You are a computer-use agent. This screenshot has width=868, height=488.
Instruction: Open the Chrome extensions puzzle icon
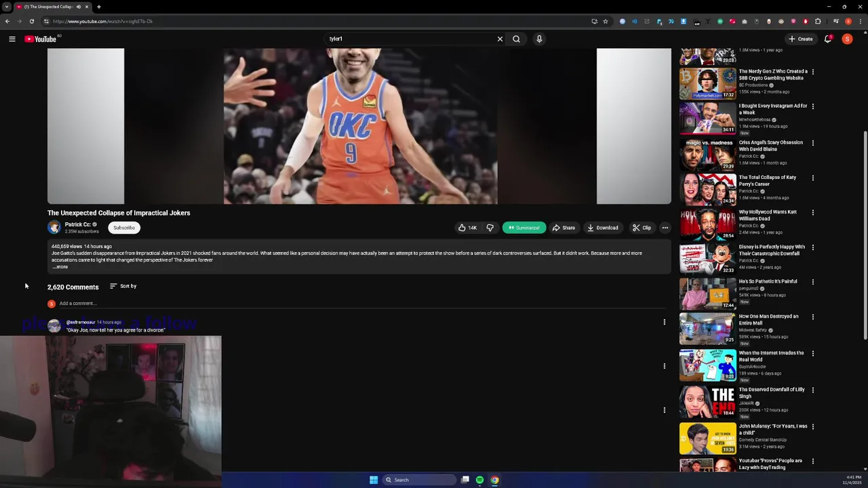[x=818, y=21]
